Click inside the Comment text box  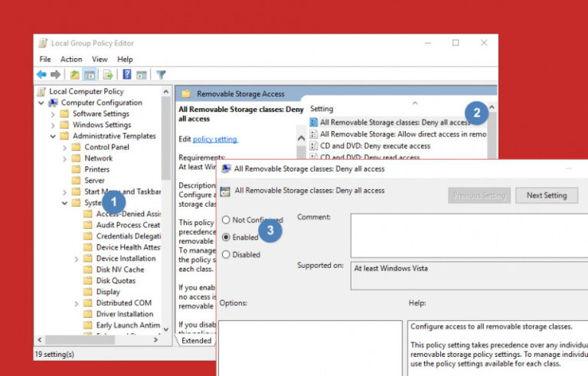point(467,235)
